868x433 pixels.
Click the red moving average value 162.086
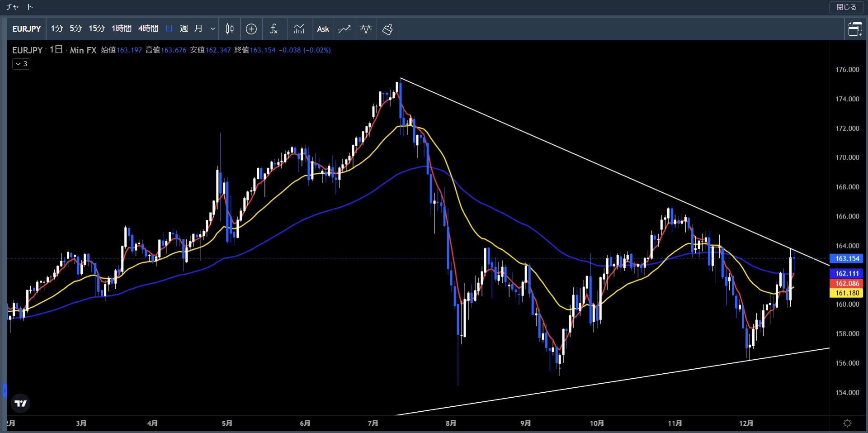[847, 283]
